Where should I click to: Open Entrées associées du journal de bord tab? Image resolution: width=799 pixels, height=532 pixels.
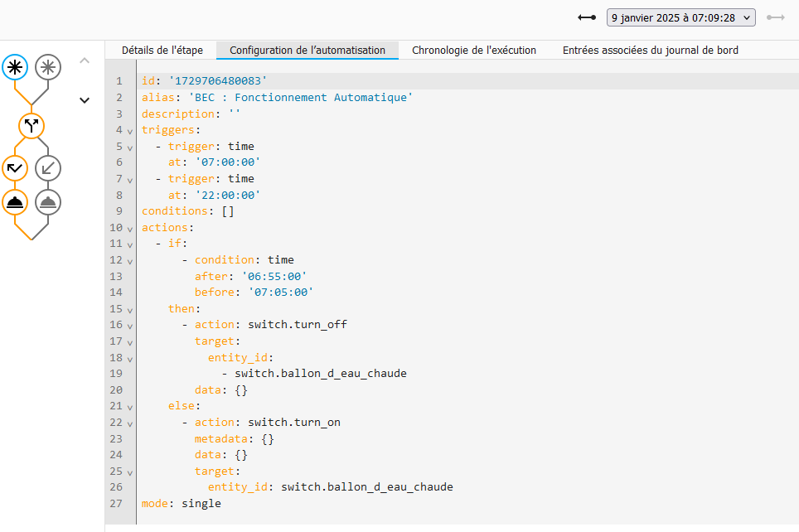click(x=650, y=51)
